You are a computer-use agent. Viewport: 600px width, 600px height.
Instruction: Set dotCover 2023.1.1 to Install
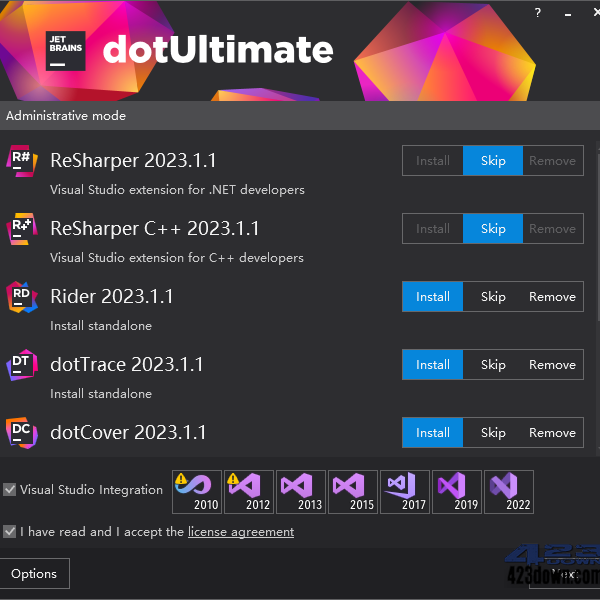click(433, 433)
